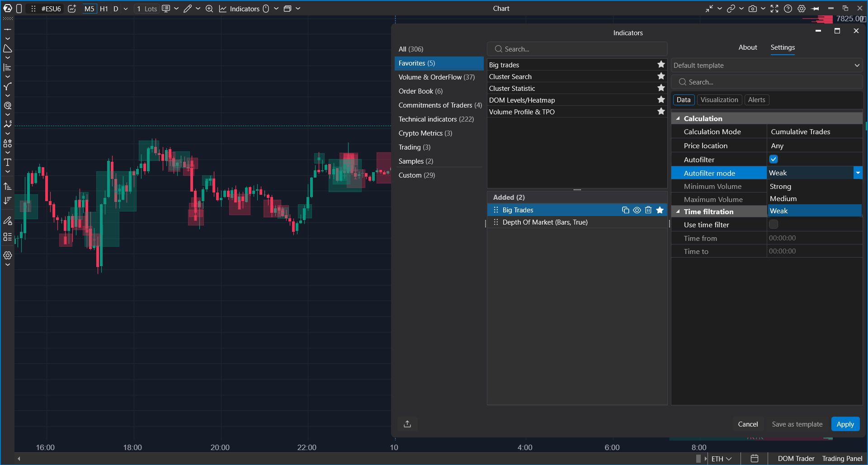The width and height of the screenshot is (868, 465).
Task: Toggle favorite star for Volume Profile & TPO
Action: click(x=661, y=112)
